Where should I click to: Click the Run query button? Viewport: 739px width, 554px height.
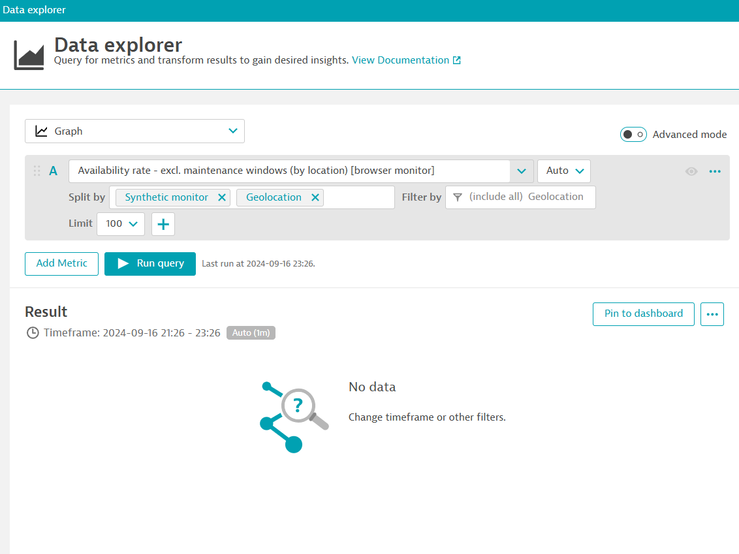tap(149, 263)
